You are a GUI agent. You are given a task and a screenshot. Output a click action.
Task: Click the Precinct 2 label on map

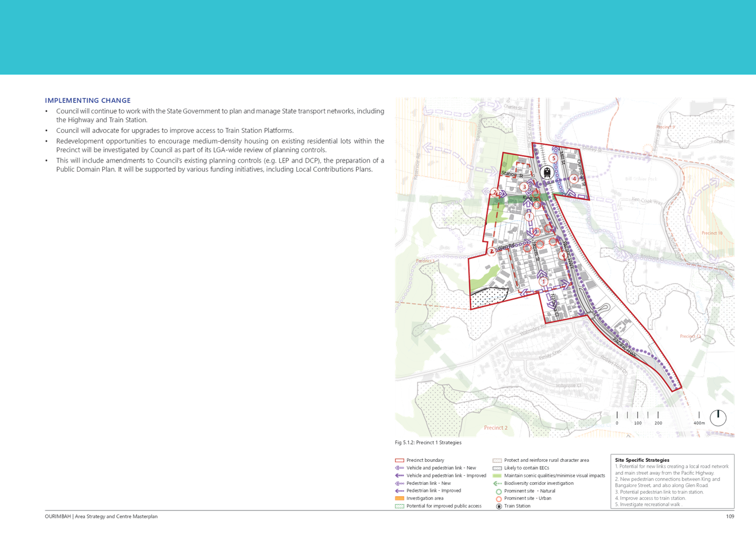pos(495,428)
